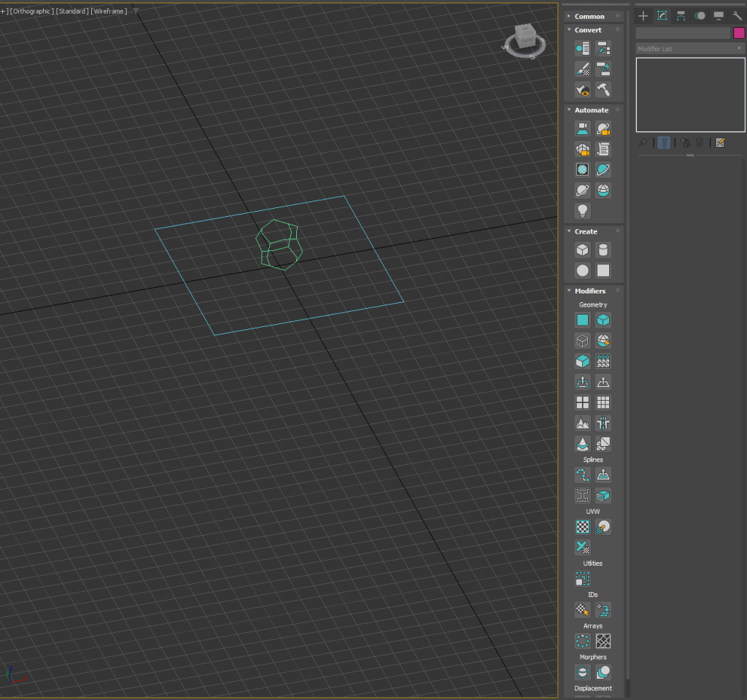Click the lightbulb icon in Automate section
Image resolution: width=747 pixels, height=700 pixels.
point(582,210)
